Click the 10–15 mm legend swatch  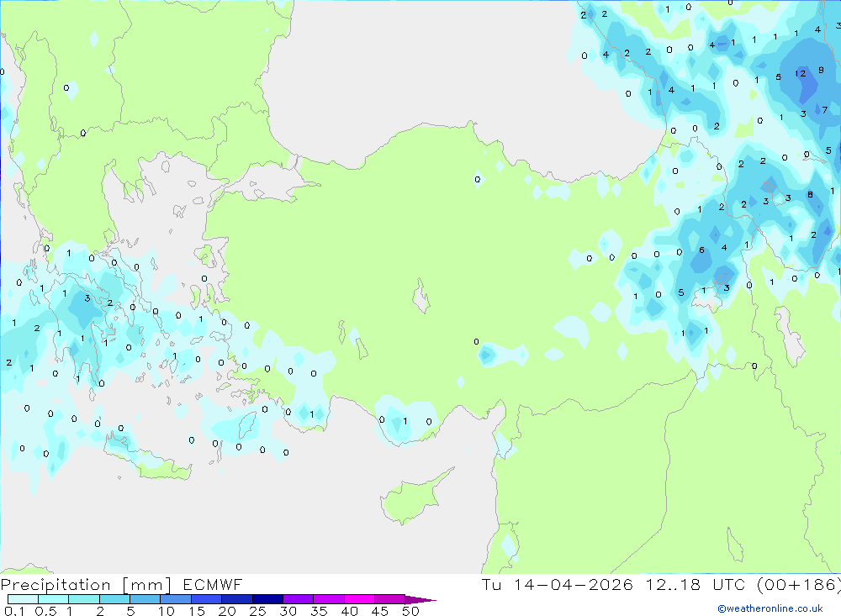click(x=176, y=599)
